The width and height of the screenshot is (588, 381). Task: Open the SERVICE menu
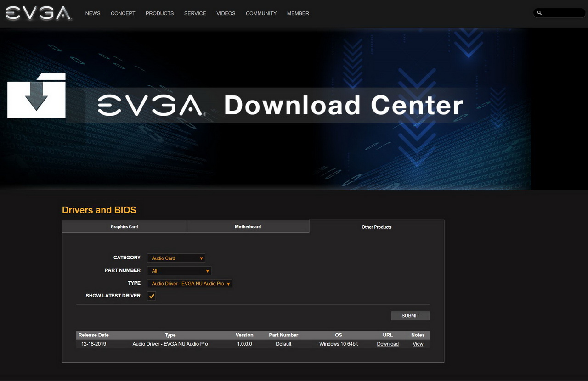pos(195,13)
